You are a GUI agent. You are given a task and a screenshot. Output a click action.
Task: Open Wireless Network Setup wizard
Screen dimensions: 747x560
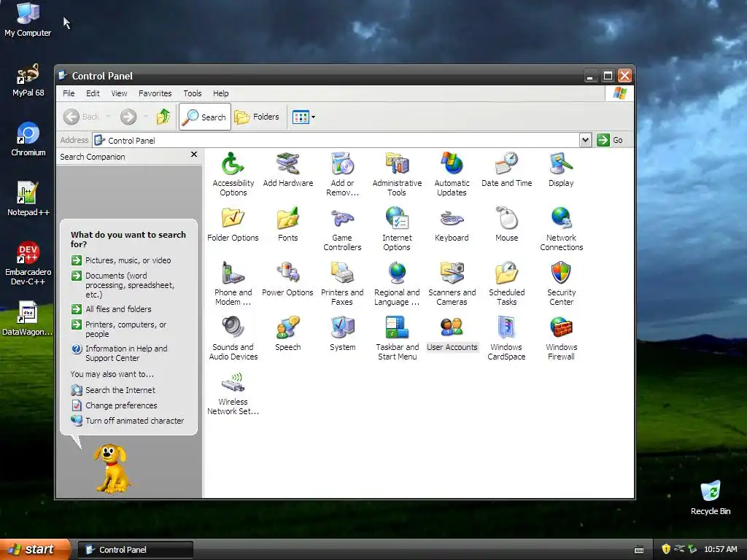(x=233, y=393)
